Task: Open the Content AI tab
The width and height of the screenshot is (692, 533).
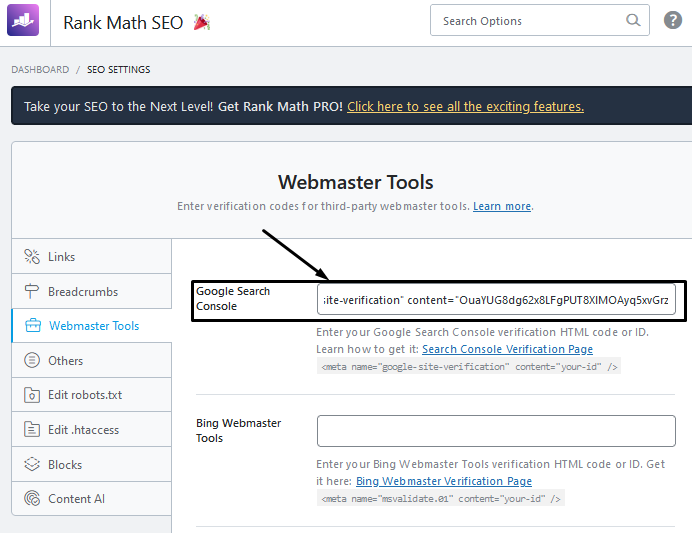Action: [x=92, y=499]
